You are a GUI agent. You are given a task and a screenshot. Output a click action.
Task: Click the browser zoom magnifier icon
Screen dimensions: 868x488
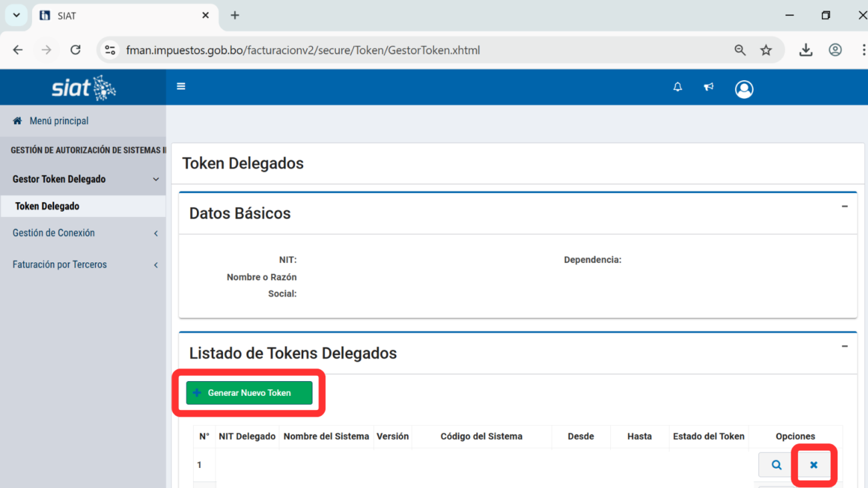[740, 50]
